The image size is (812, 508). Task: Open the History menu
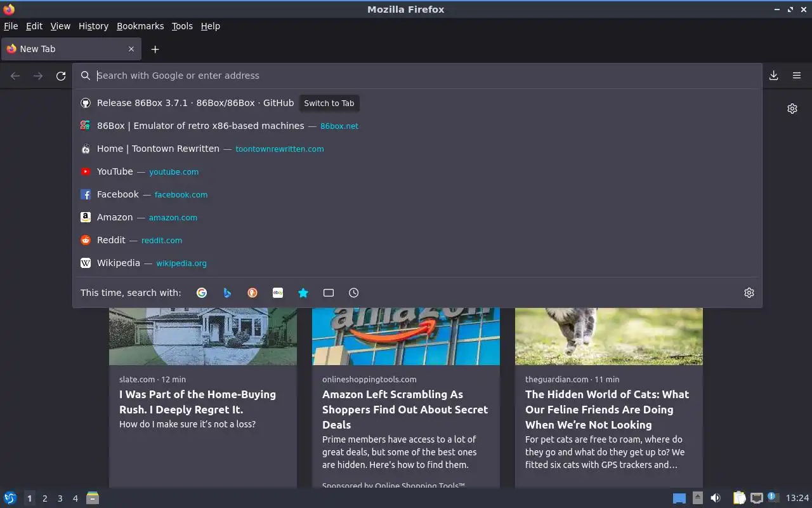(93, 26)
